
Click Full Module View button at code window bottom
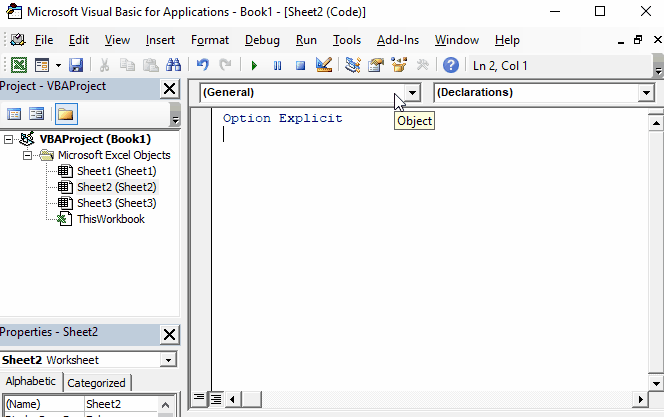pyautogui.click(x=216, y=398)
